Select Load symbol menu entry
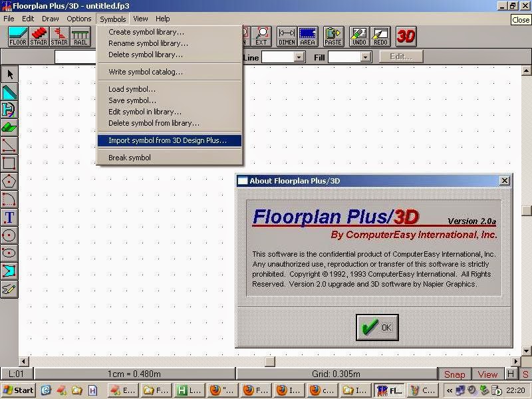 pos(170,89)
